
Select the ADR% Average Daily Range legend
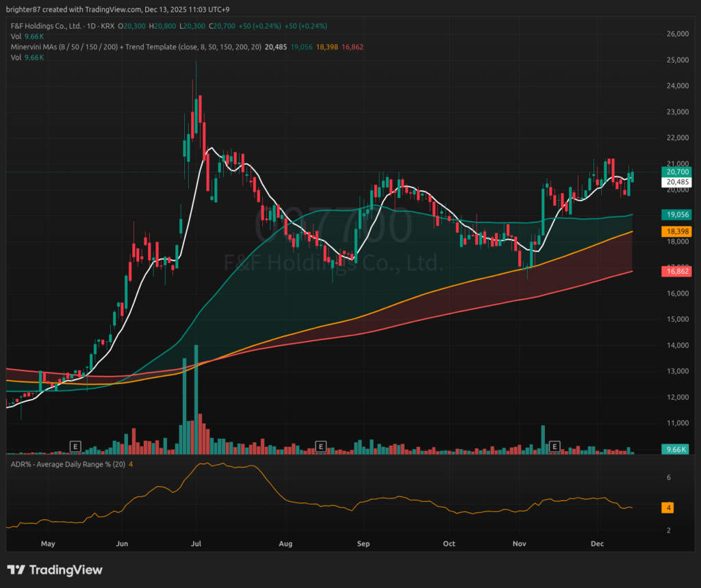point(67,465)
